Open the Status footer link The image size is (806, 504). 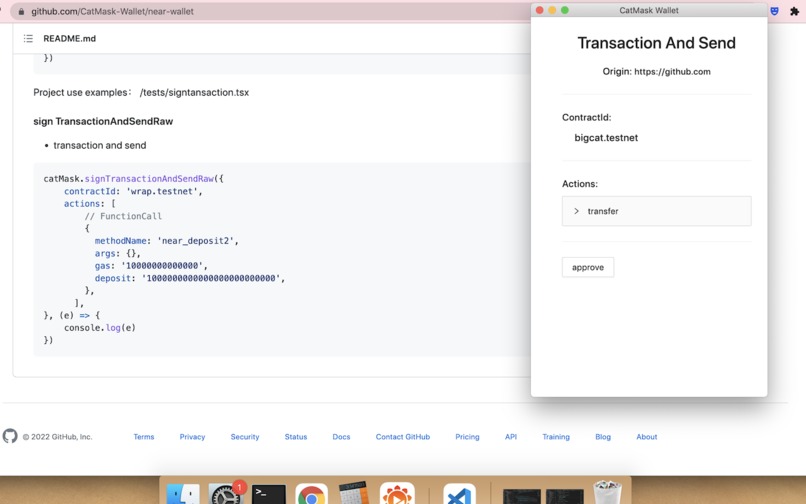296,437
